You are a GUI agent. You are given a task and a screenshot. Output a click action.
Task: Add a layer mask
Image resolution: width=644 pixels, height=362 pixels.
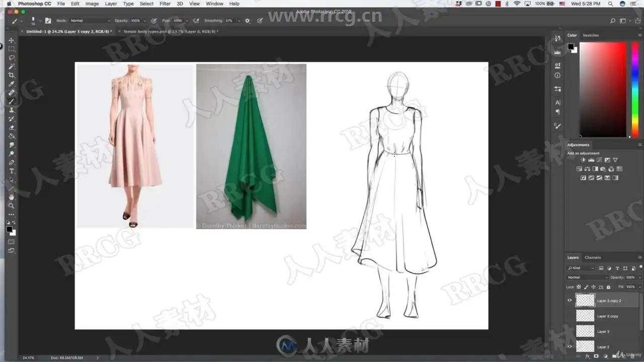595,356
